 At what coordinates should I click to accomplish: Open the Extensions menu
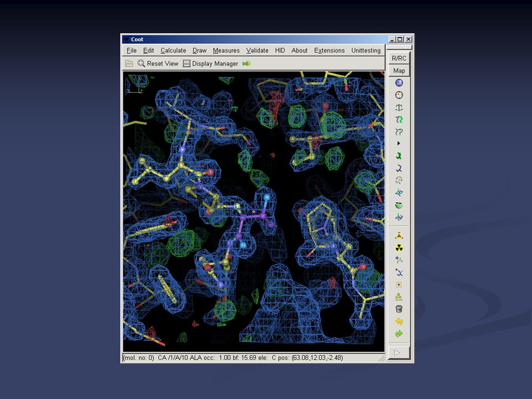pos(329,50)
